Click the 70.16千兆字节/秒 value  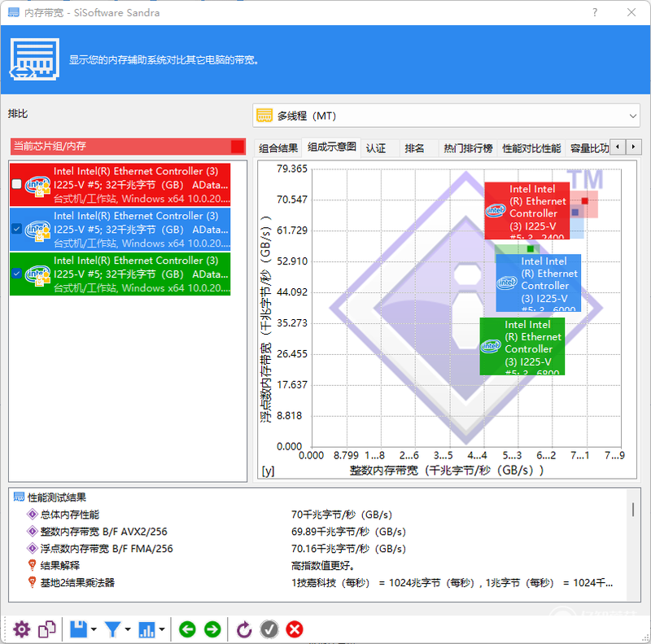349,549
